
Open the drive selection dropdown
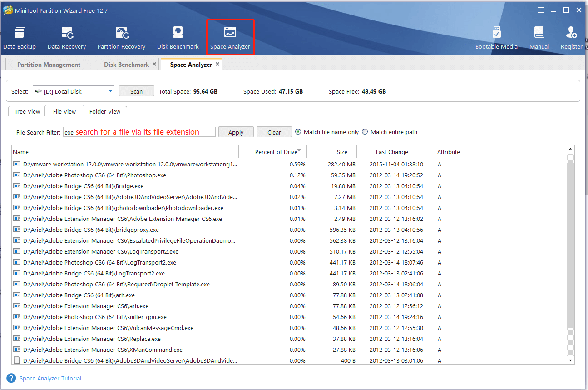(x=110, y=91)
